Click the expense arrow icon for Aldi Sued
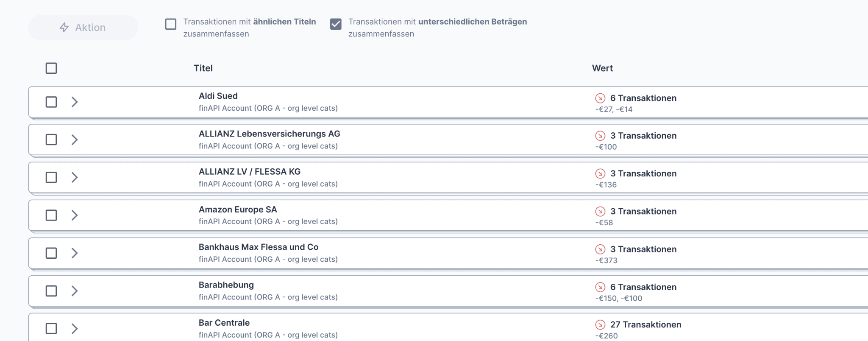The height and width of the screenshot is (341, 868). coord(600,98)
